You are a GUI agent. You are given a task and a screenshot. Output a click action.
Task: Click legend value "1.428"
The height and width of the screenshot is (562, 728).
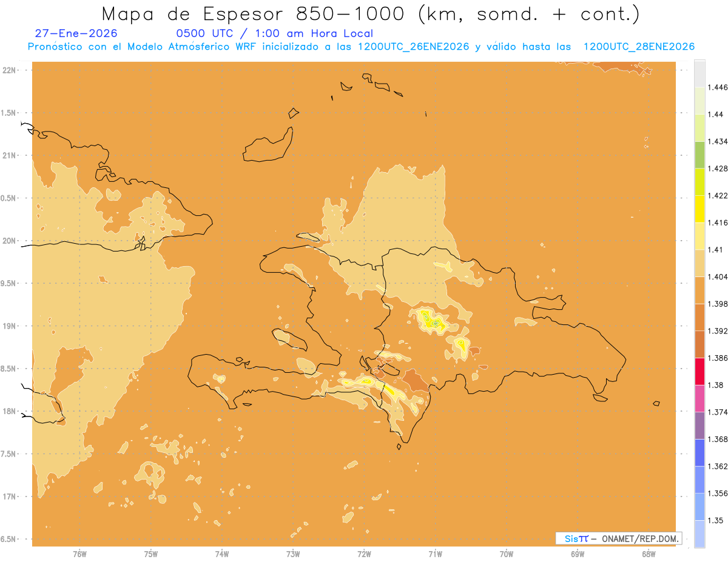click(718, 169)
